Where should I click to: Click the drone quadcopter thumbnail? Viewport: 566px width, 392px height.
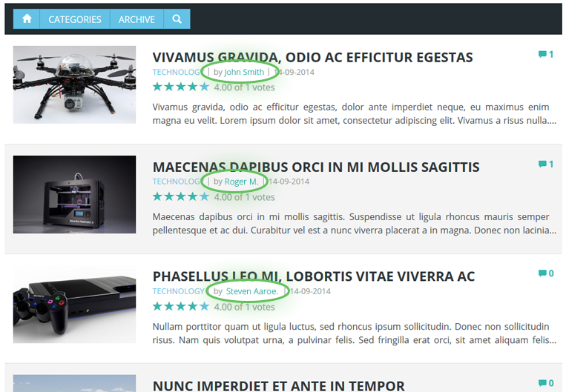74,84
